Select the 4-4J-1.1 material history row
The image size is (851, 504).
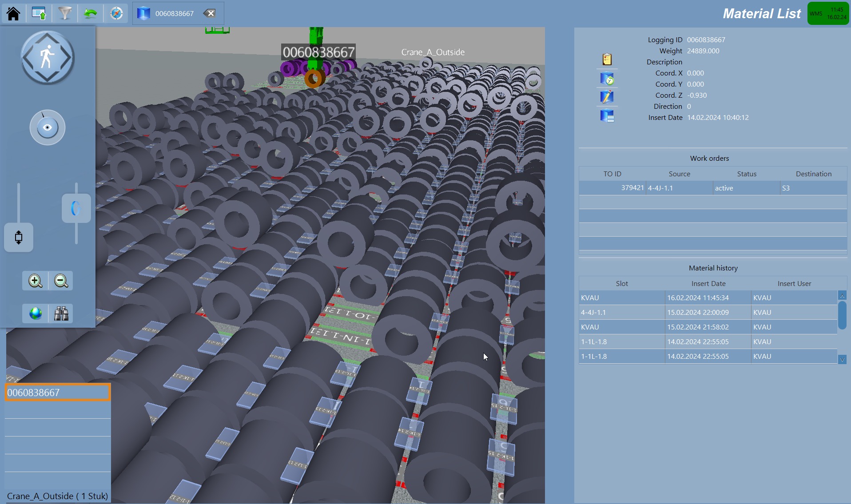pos(666,312)
